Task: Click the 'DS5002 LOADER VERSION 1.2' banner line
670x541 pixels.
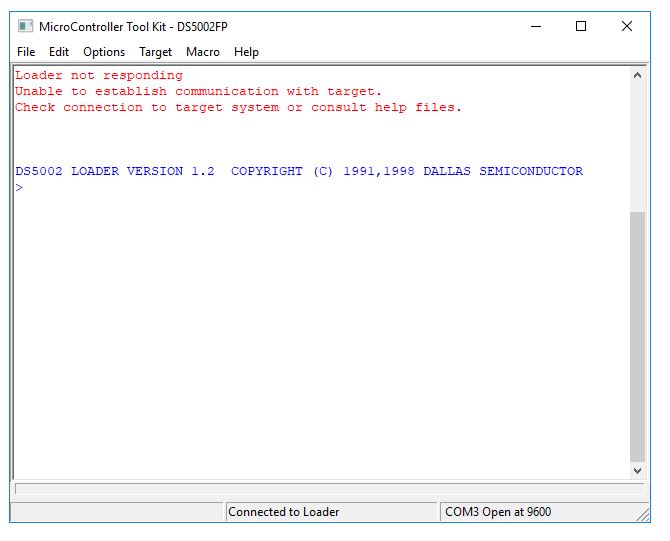Action: point(299,171)
